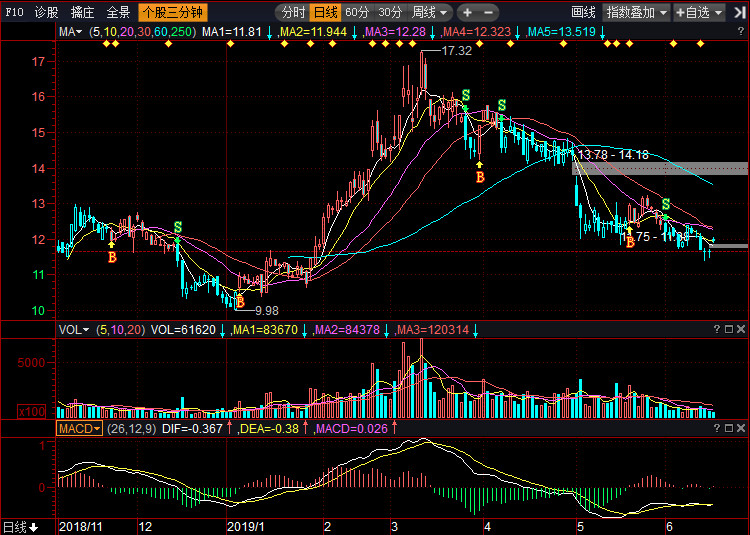Maximize the MACD indicator panel
The height and width of the screenshot is (535, 750).
point(728,428)
